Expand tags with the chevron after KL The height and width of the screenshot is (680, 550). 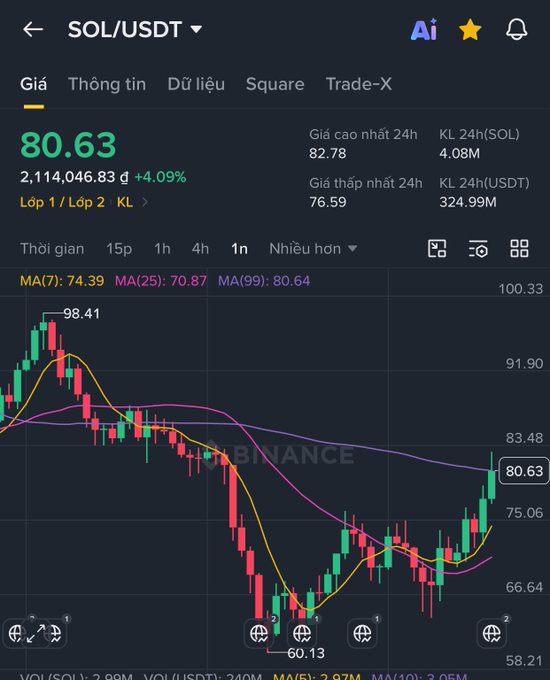click(x=145, y=202)
